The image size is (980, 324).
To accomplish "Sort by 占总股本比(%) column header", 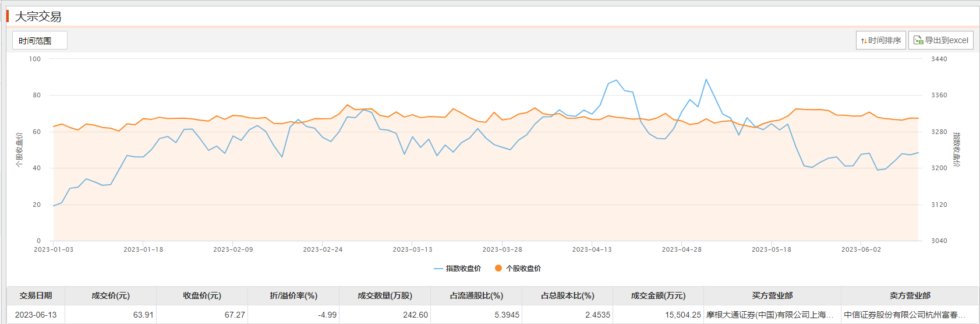I will point(568,295).
